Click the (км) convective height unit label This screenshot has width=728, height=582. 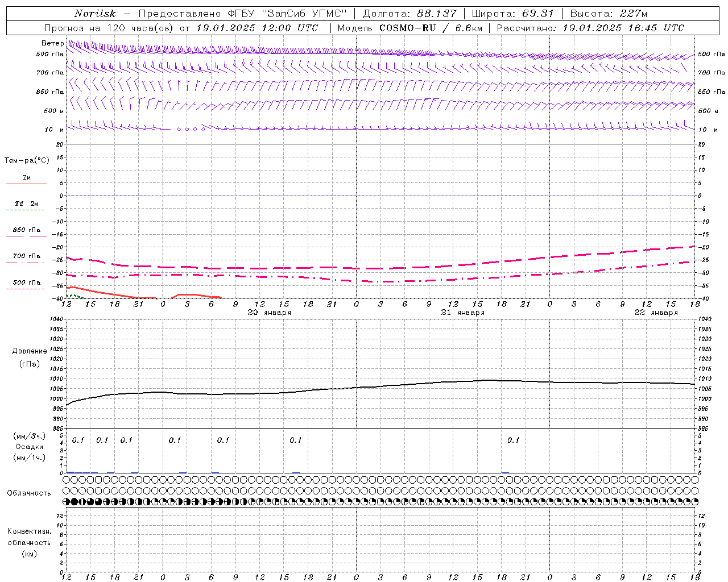[30, 554]
